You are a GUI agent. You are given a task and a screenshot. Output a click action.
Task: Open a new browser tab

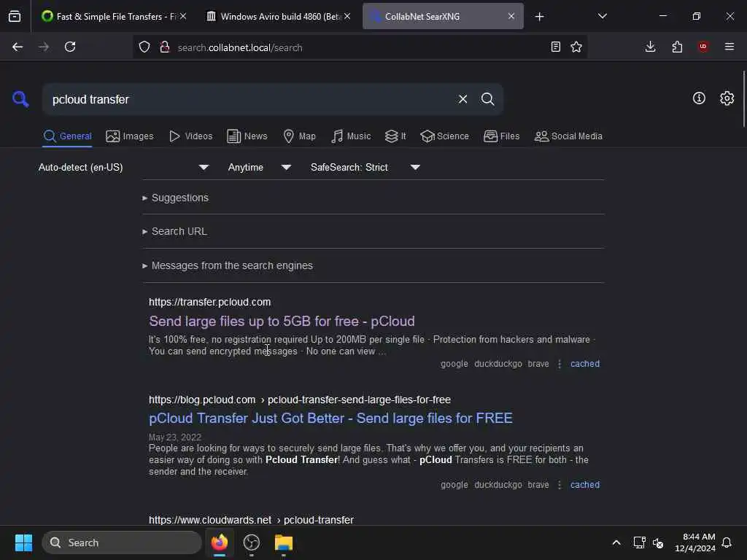[539, 17]
